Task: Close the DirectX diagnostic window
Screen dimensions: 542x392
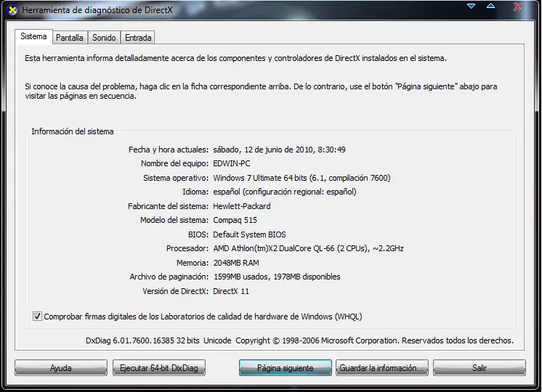Action: [x=517, y=7]
